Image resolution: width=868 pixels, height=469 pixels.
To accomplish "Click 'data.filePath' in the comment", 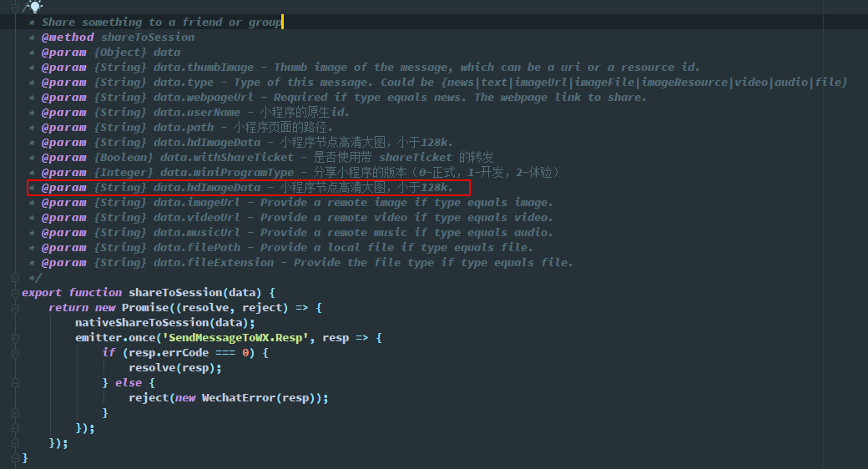I will 196,247.
